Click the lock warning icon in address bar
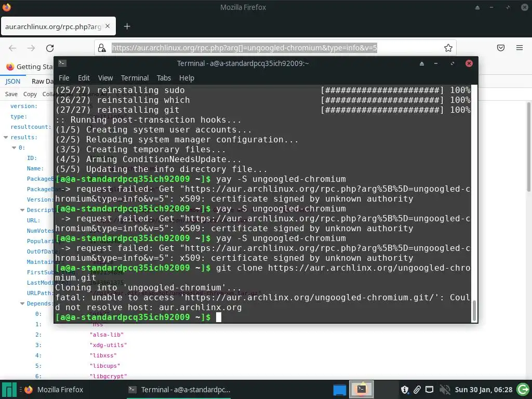This screenshot has height=399, width=532. point(102,48)
